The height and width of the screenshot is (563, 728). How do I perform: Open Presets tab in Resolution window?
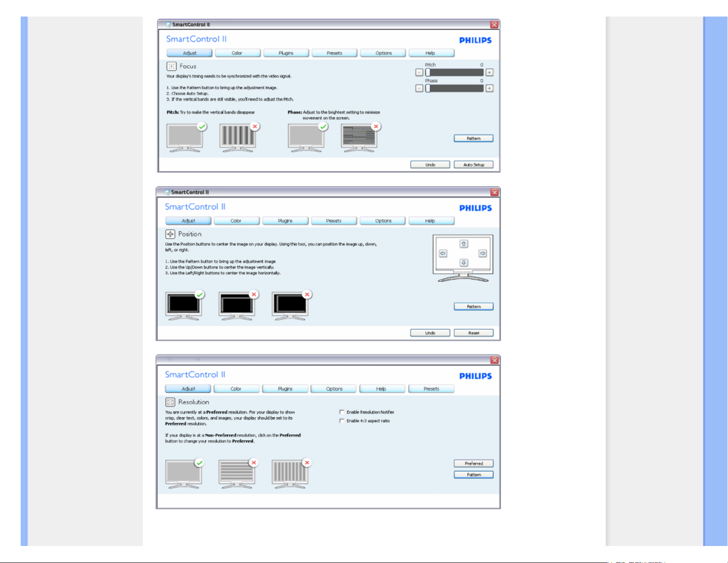click(431, 389)
